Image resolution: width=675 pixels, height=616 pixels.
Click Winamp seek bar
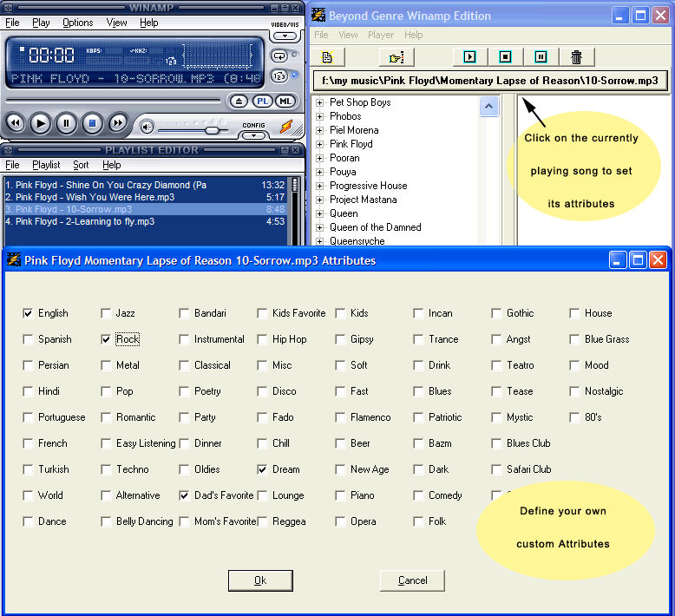[x=113, y=101]
